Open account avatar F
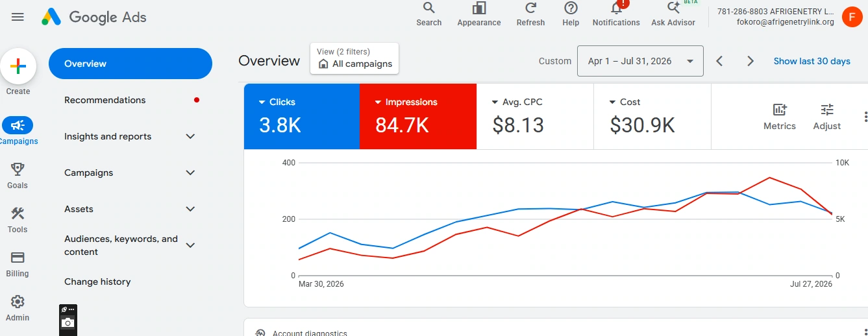Viewport: 868px width, 336px height. (852, 17)
